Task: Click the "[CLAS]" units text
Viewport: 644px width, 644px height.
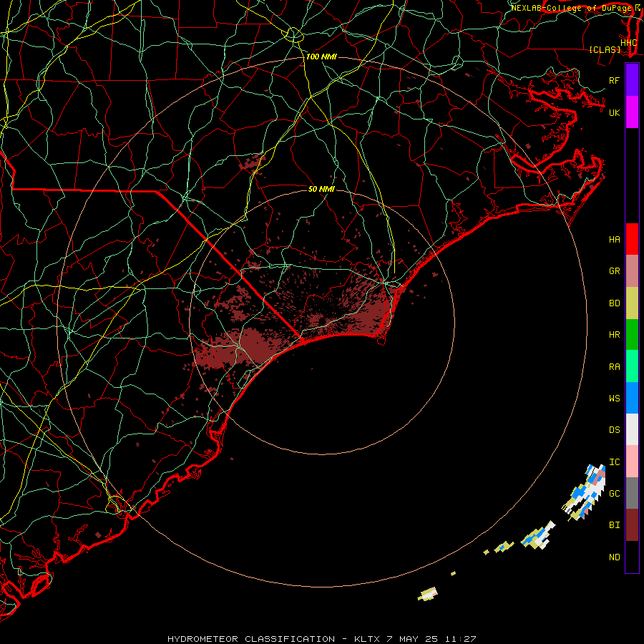Action: pos(605,50)
